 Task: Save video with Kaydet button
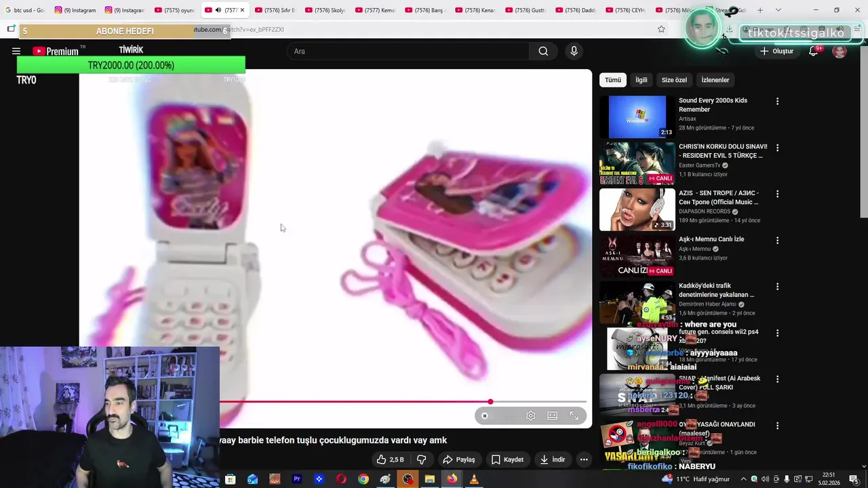pyautogui.click(x=507, y=460)
